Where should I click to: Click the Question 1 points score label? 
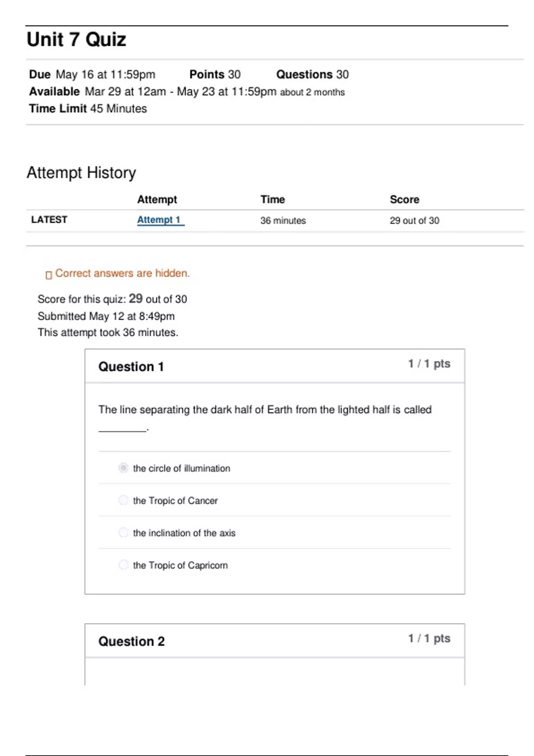click(x=429, y=364)
